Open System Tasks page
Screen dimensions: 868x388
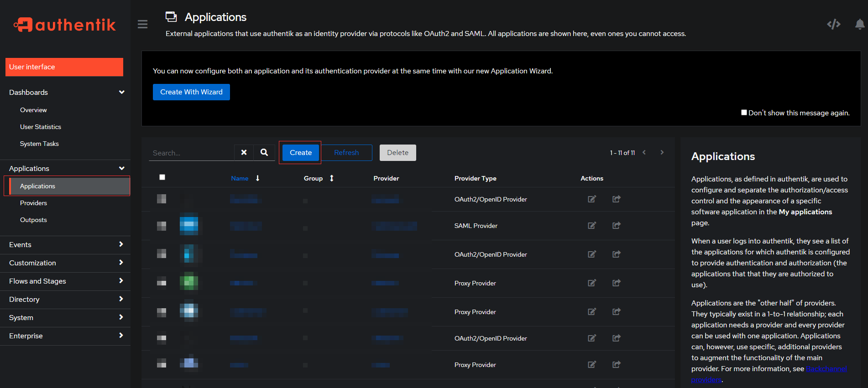tap(39, 144)
